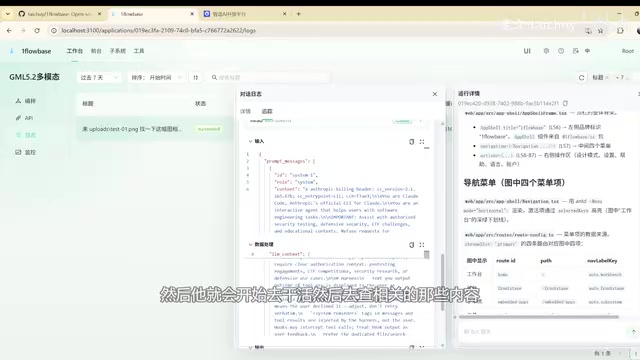Open the browser extensions puzzle icon
This screenshot has height=360, width=640.
pyautogui.click(x=620, y=31)
